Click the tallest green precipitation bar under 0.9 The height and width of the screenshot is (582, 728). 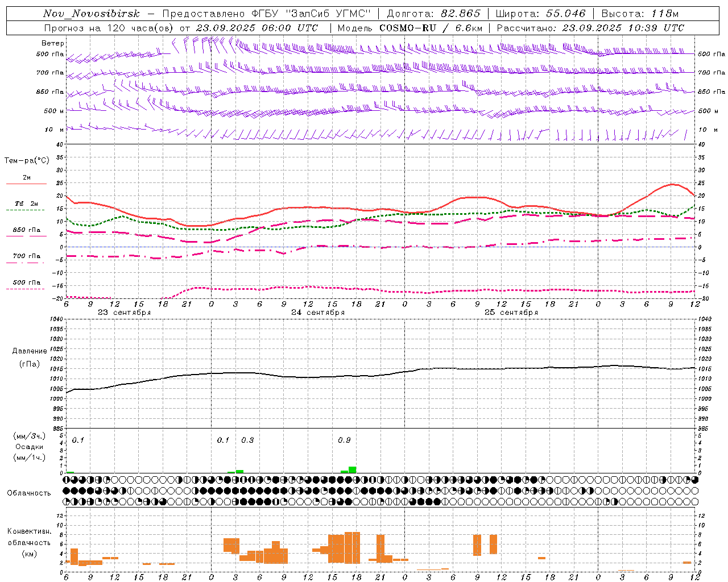pyautogui.click(x=353, y=470)
